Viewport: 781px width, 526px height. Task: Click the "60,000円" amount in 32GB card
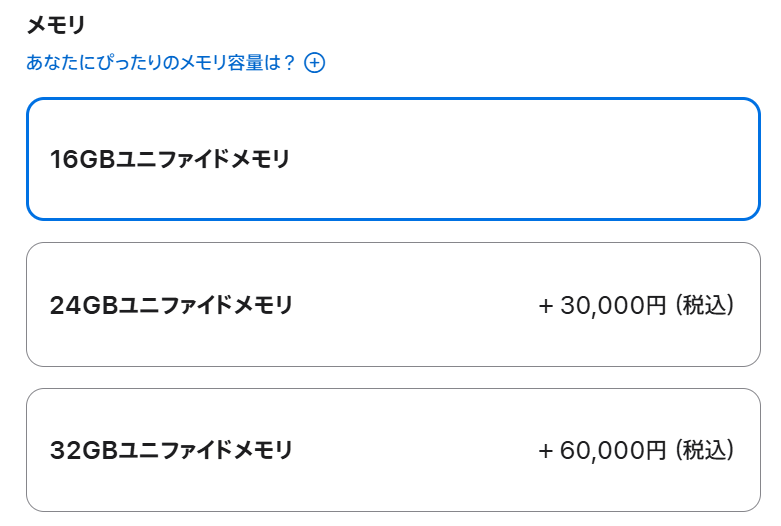pyautogui.click(x=613, y=451)
